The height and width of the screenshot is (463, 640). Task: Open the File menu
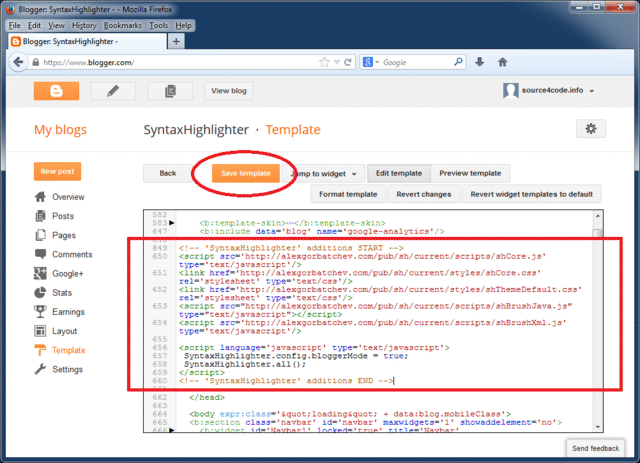[15, 25]
